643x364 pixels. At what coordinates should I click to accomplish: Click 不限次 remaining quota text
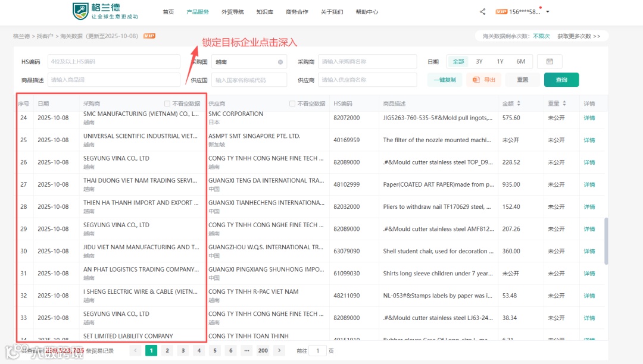pyautogui.click(x=541, y=36)
